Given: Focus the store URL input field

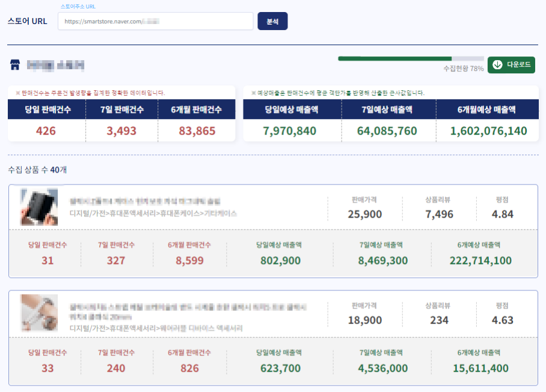Looking at the screenshot, I should (156, 21).
